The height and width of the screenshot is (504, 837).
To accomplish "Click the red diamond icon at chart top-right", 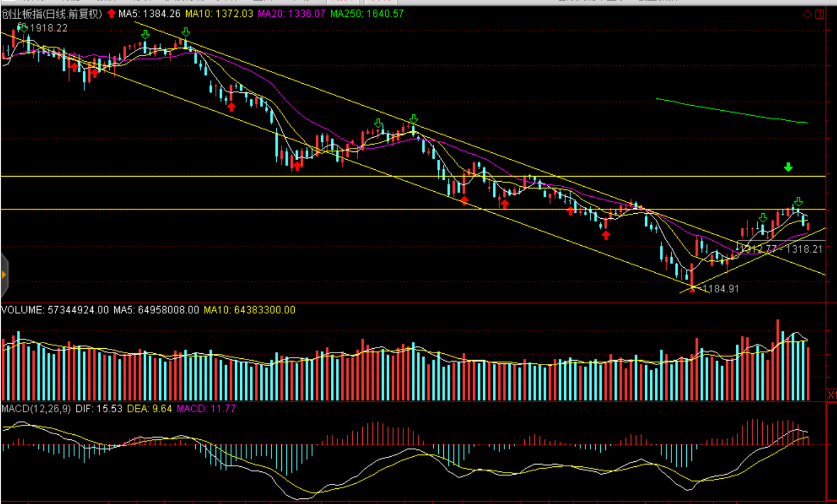I will pos(807,14).
